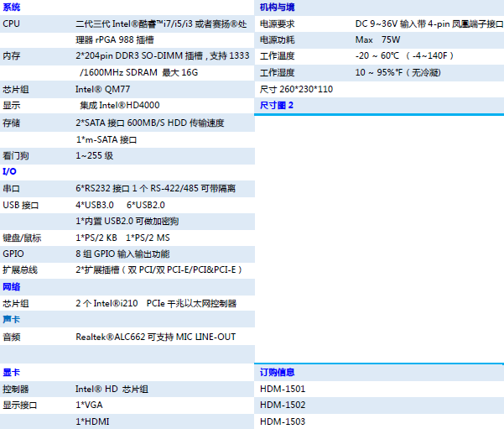Select the 2*扩展插槽 expansion slot value

[x=158, y=269]
